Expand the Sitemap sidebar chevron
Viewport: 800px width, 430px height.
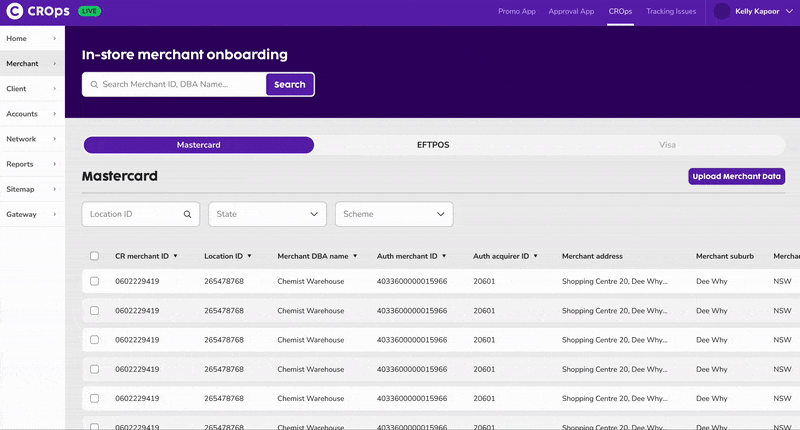pyautogui.click(x=55, y=189)
